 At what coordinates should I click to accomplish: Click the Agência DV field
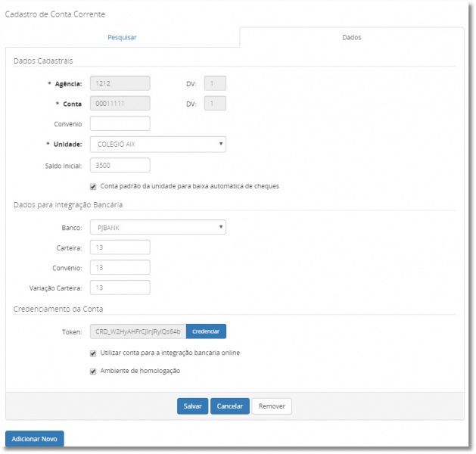pos(215,84)
